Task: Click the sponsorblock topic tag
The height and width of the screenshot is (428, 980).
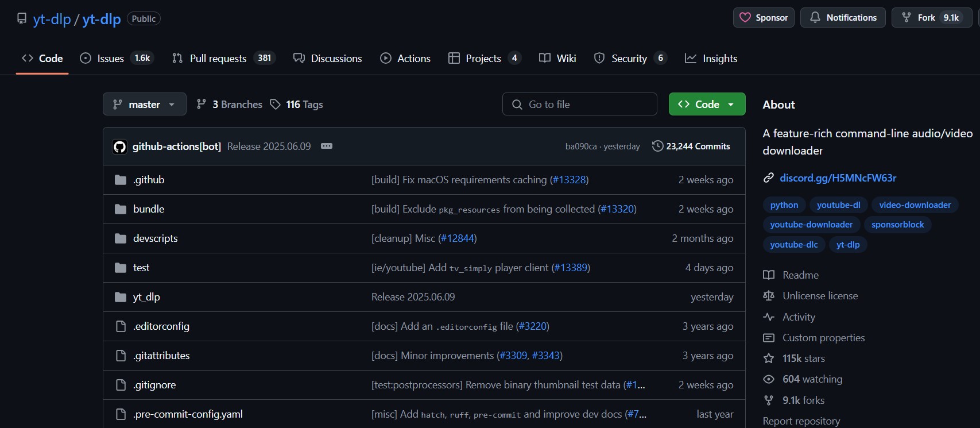Action: coord(897,225)
